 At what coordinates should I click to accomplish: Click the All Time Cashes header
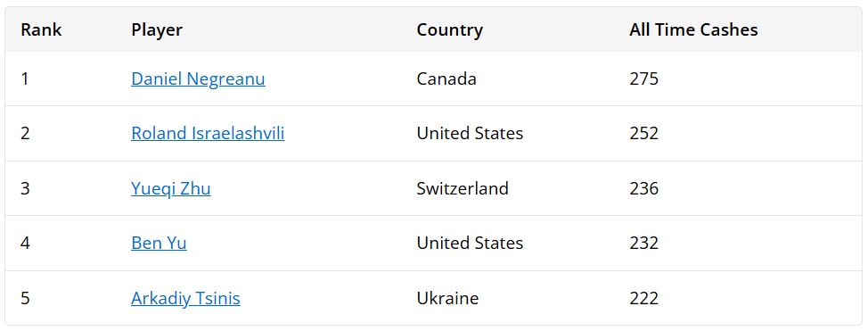(x=693, y=29)
